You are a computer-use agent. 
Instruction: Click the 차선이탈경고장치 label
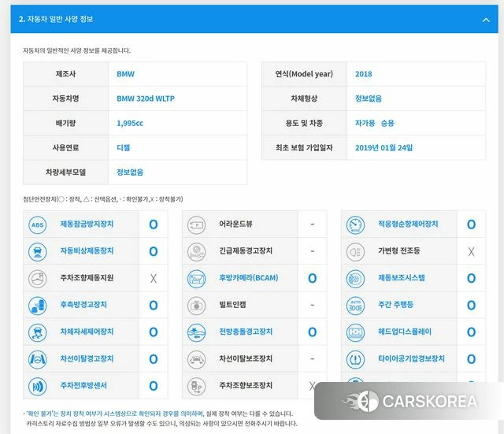click(87, 358)
